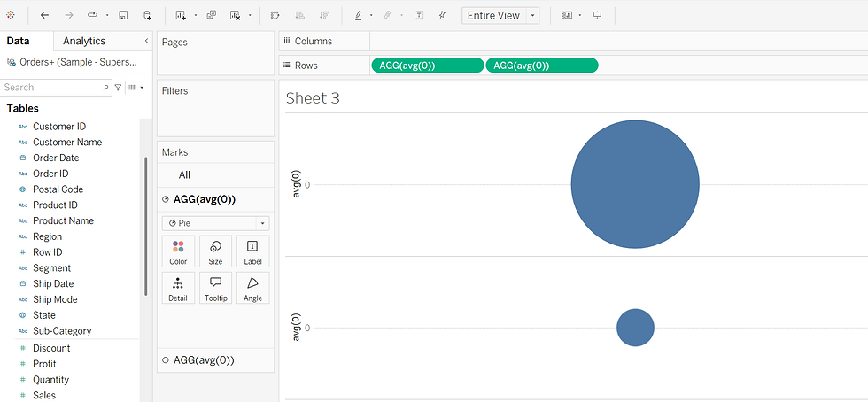Screen dimensions: 868x402
Task: Click the globe icon beside Postal Code
Action: [x=23, y=189]
